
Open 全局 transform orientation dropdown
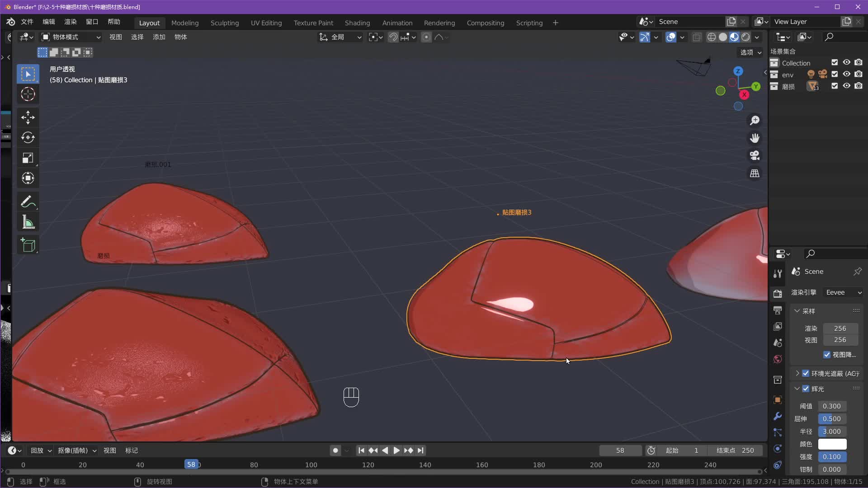[340, 37]
